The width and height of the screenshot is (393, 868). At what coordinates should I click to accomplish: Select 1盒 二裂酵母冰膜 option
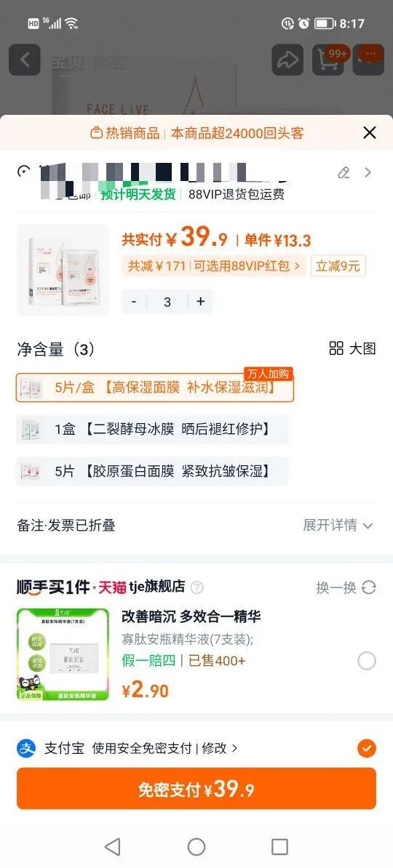[152, 429]
